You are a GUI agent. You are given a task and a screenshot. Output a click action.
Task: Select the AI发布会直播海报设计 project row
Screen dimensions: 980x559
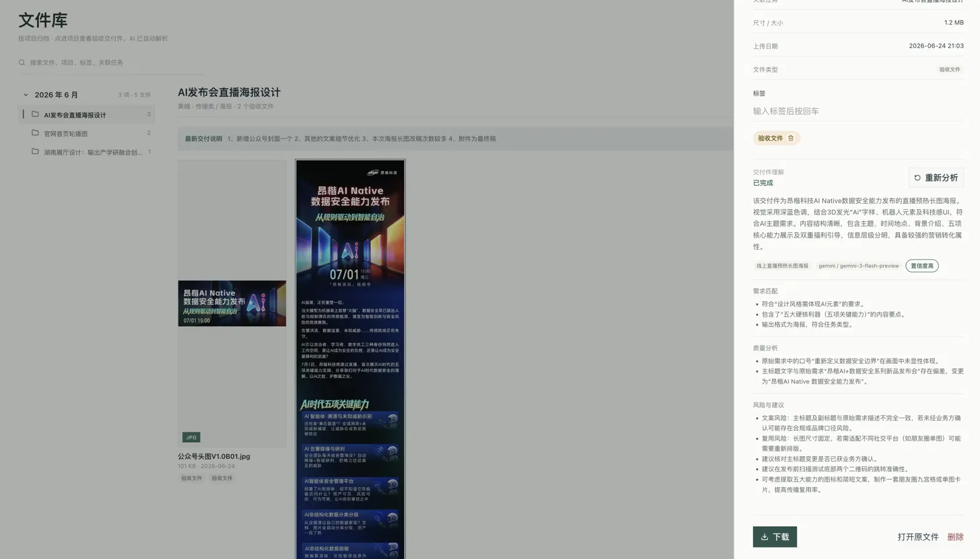(x=86, y=114)
